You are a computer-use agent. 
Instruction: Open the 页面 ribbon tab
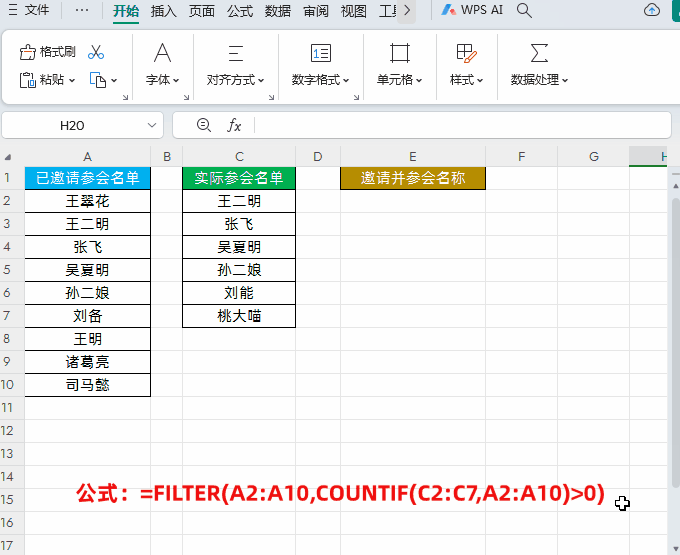coord(202,11)
